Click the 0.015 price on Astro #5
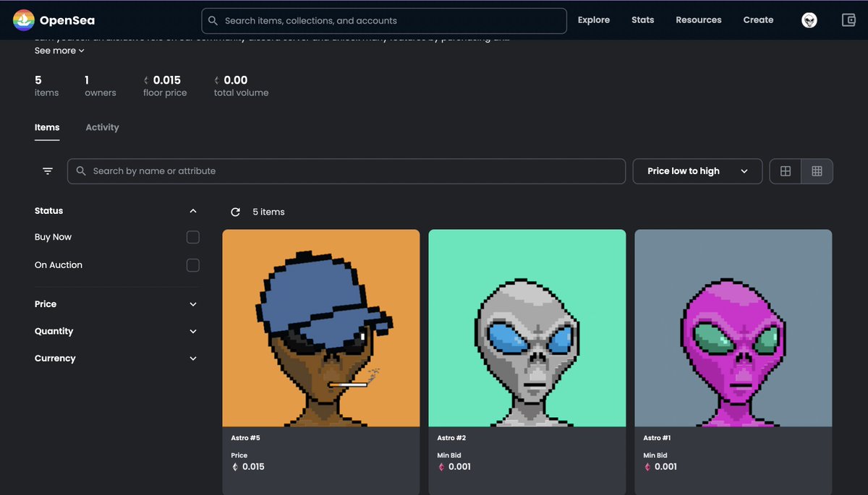The height and width of the screenshot is (495, 868). (253, 467)
